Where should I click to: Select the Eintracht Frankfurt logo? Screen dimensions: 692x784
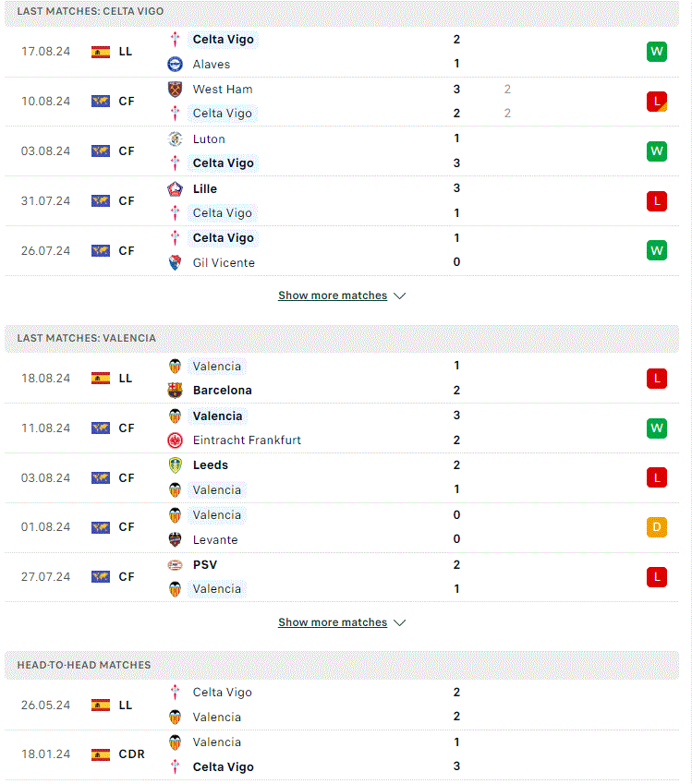tap(175, 440)
